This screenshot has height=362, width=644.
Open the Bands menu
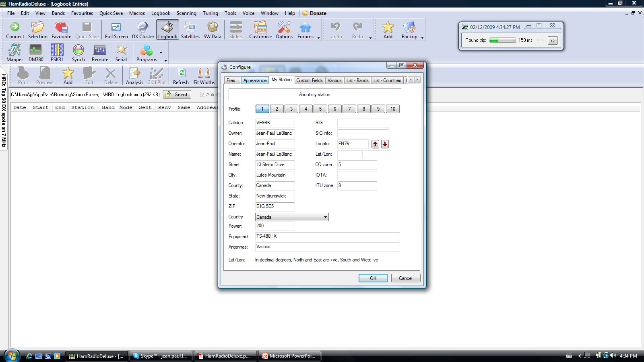click(x=58, y=13)
